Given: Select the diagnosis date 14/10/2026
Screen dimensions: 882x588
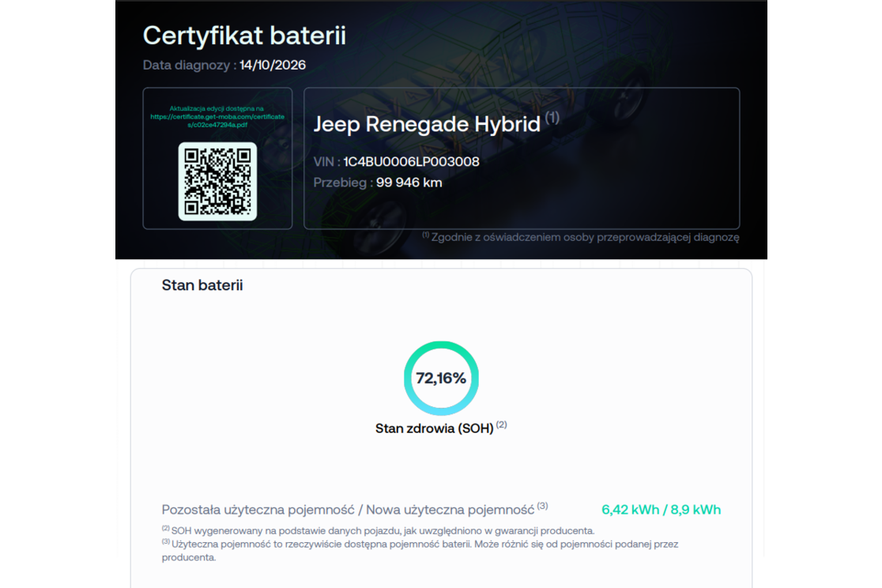Looking at the screenshot, I should [273, 66].
